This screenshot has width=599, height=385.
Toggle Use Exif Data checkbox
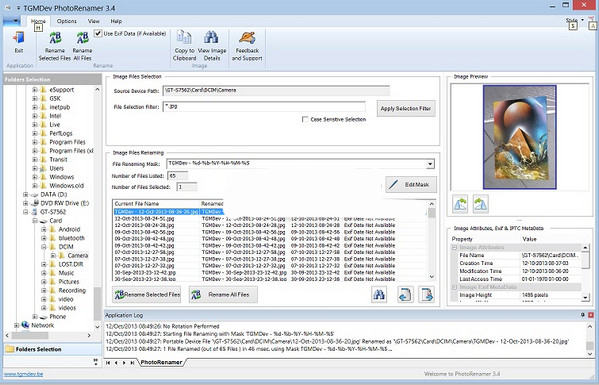[98, 34]
